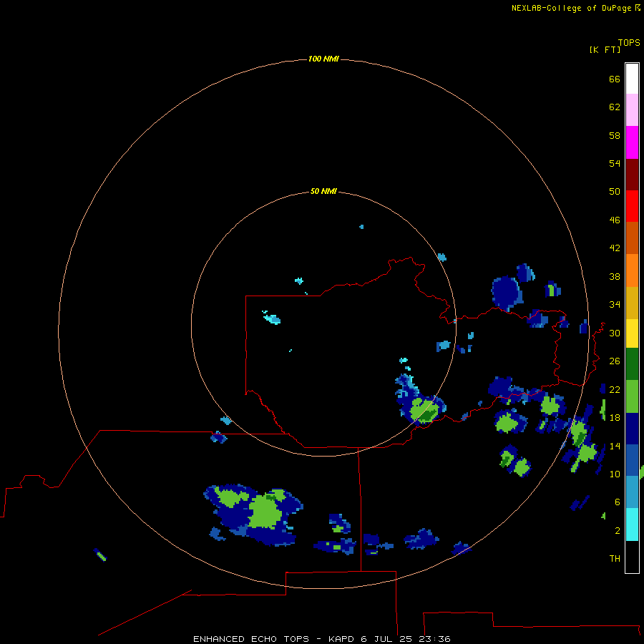
Task: Select the navy blue legend swatch
Action: (x=632, y=429)
